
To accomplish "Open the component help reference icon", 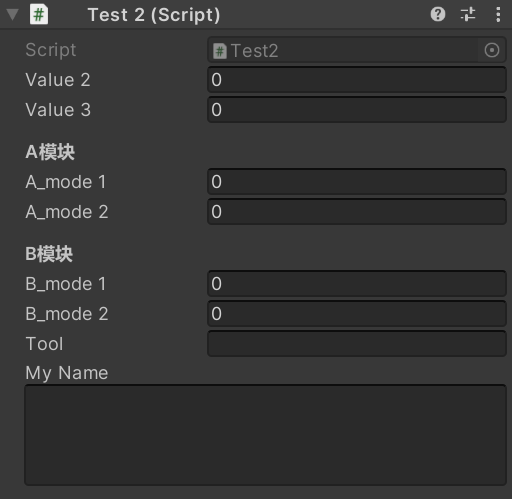I will (438, 14).
